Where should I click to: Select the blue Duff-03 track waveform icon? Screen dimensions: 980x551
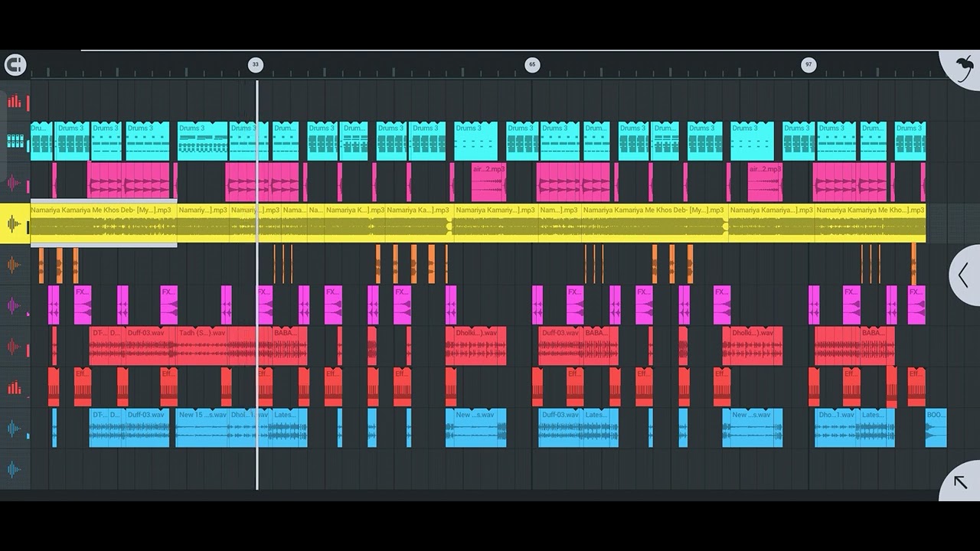tap(15, 429)
